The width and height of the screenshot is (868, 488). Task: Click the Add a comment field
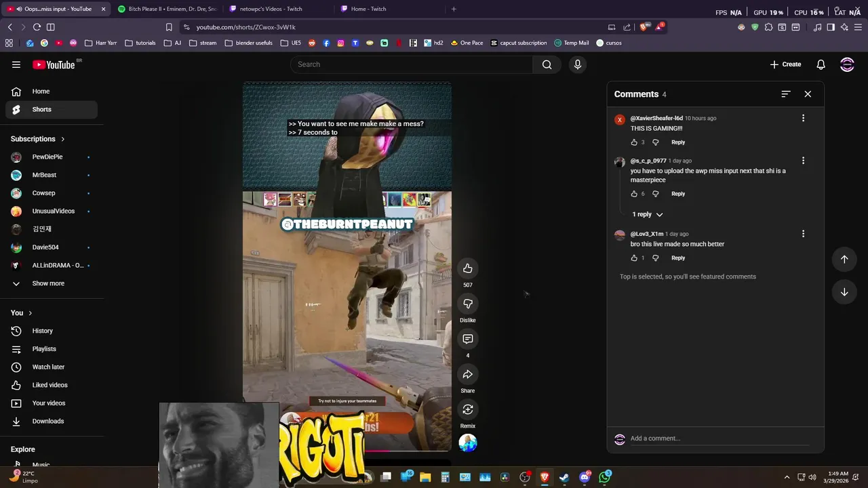(719, 439)
